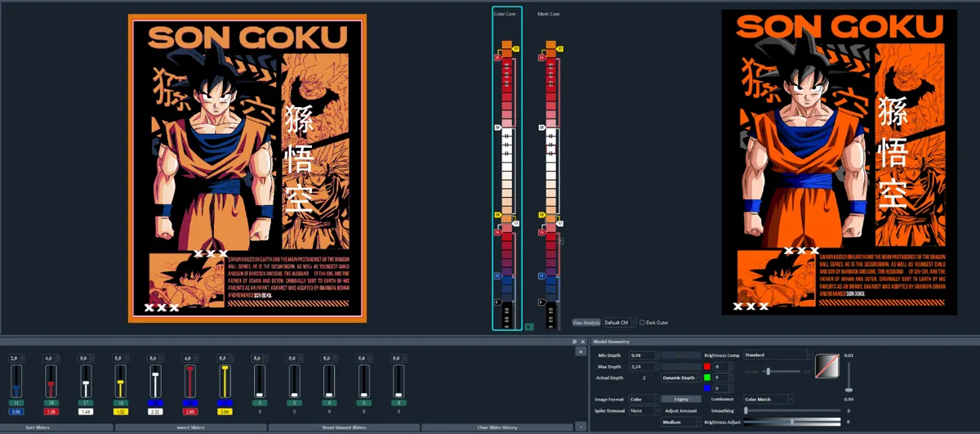Image resolution: width=980 pixels, height=434 pixels.
Task: Open the Default CM dropdown
Action: (x=620, y=323)
